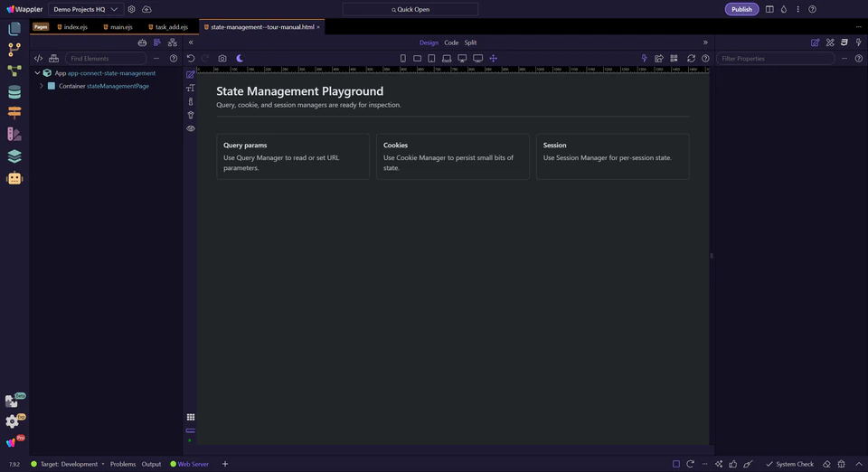Switch to the task_add.ejs tab
This screenshot has width=868, height=472.
pyautogui.click(x=168, y=26)
